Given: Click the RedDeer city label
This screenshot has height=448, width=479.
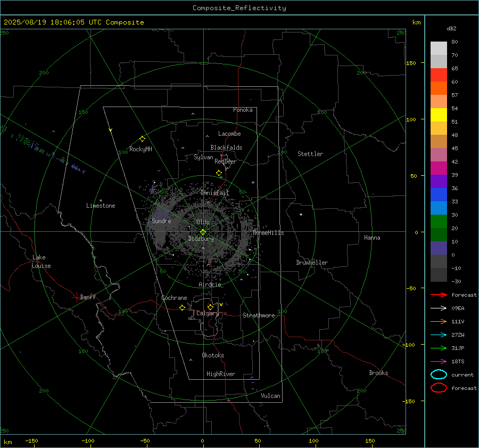Looking at the screenshot, I should pos(226,161).
